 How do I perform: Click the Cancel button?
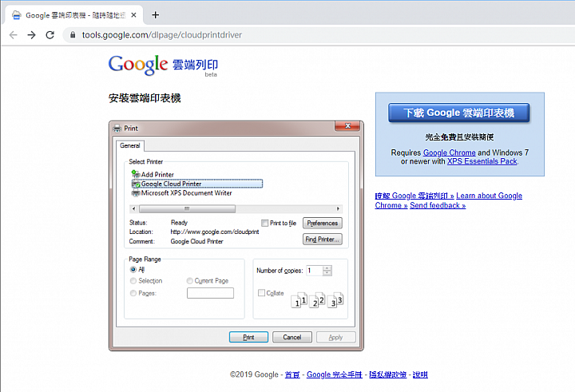(292, 337)
